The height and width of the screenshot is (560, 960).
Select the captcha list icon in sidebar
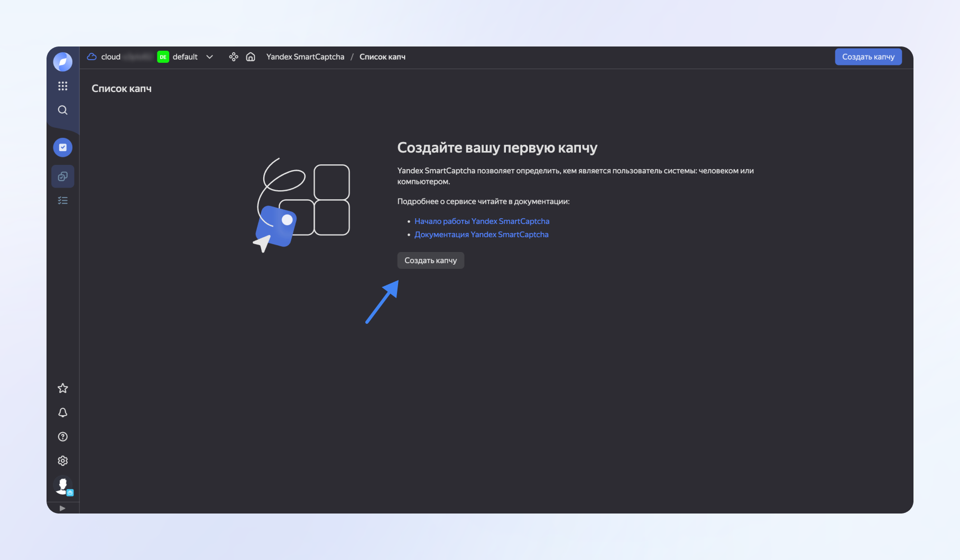[62, 176]
